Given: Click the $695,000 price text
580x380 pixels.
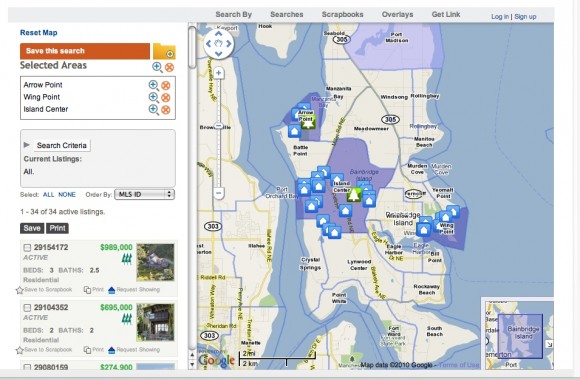Looking at the screenshot, I should coord(116,307).
